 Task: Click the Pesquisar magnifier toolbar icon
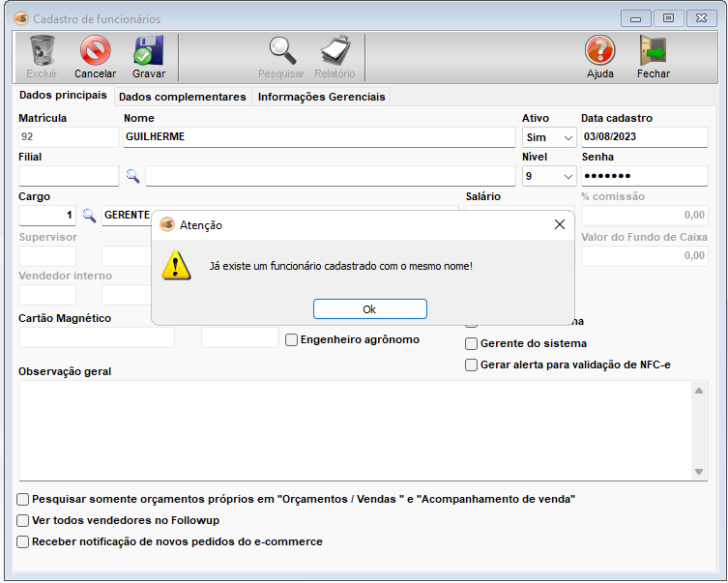(281, 50)
